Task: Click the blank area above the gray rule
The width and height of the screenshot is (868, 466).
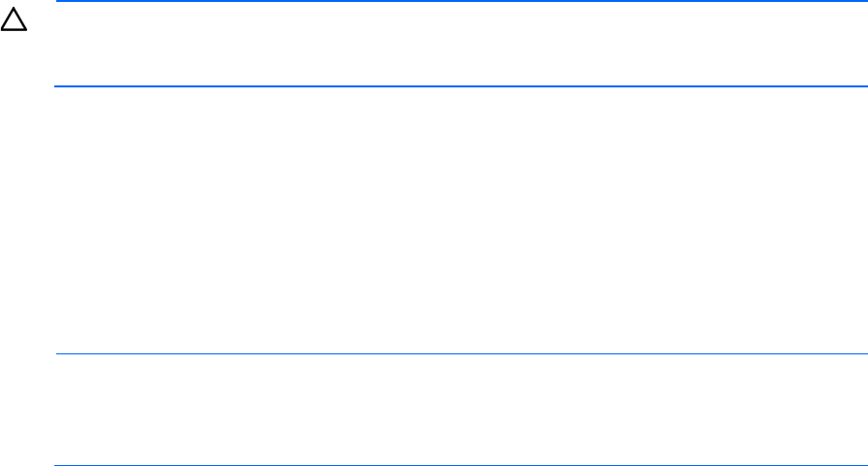Action: [461, 410]
